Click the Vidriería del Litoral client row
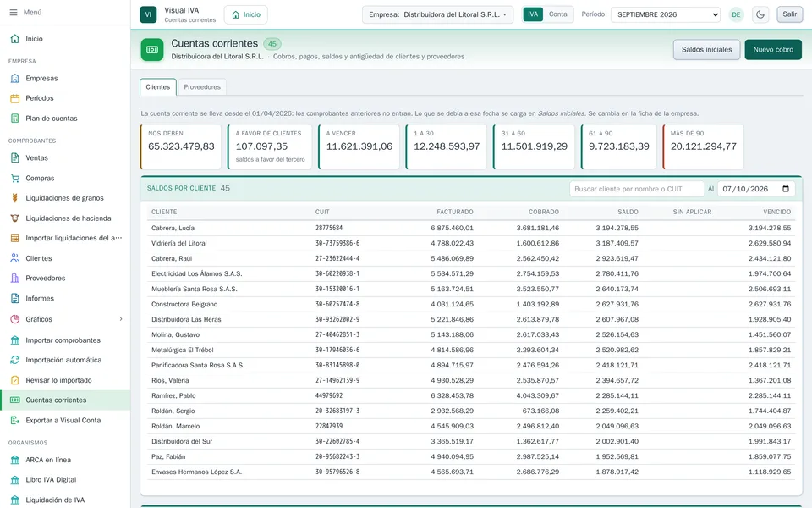Viewport: 812px width, 508px height. click(471, 243)
